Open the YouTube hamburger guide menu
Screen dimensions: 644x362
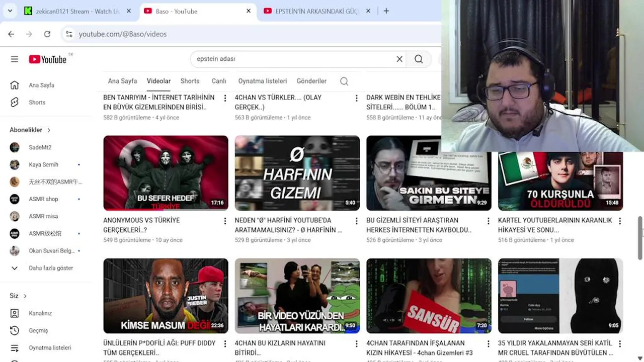[15, 59]
